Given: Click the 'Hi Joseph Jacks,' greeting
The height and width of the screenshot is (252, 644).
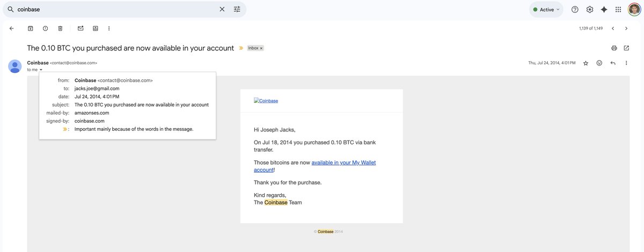Looking at the screenshot, I should tap(275, 130).
